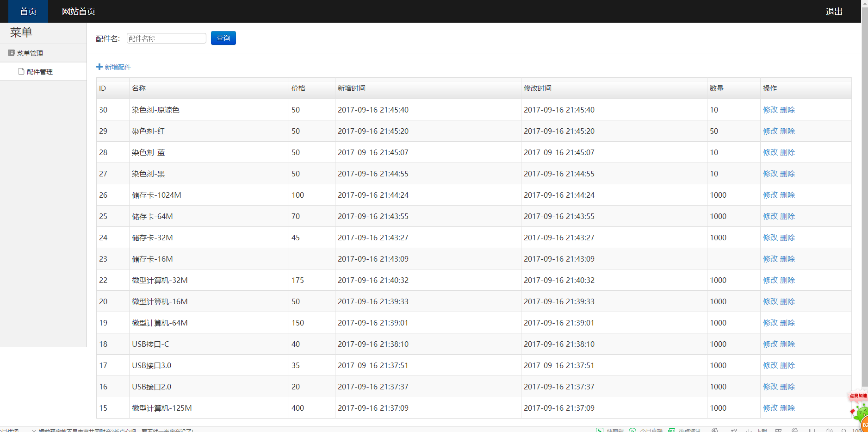Open the 网站首页 navigation item

(79, 11)
